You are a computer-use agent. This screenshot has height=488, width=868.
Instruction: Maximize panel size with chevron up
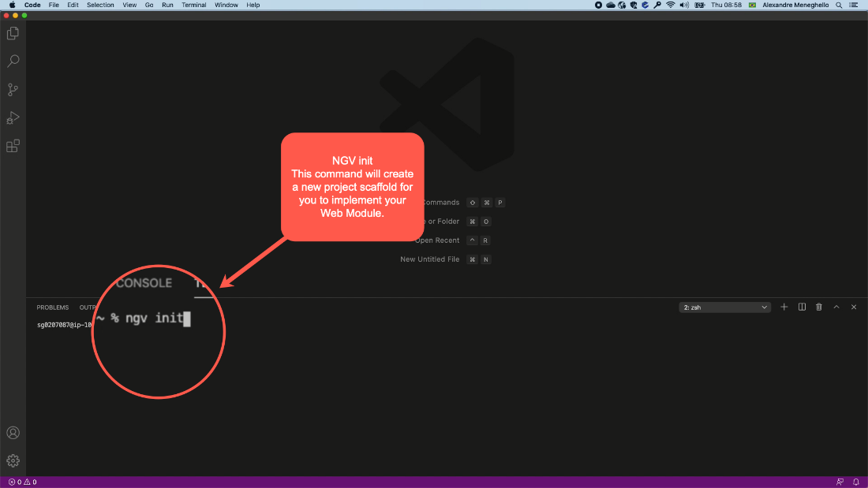(x=836, y=307)
